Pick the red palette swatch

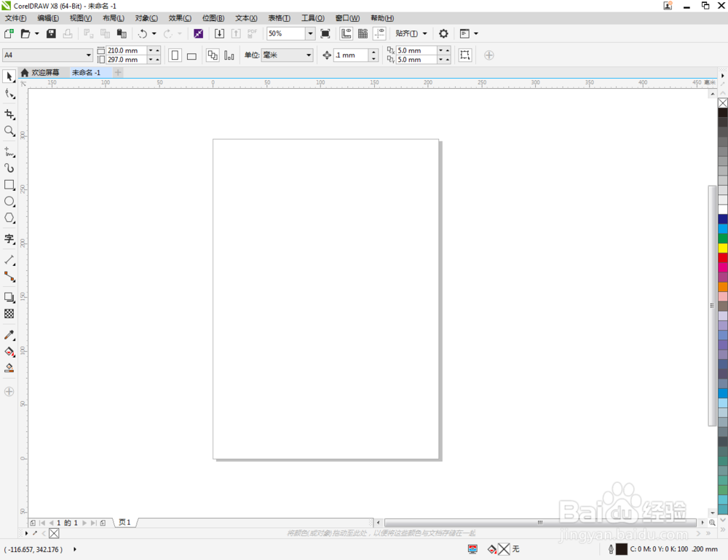(722, 258)
